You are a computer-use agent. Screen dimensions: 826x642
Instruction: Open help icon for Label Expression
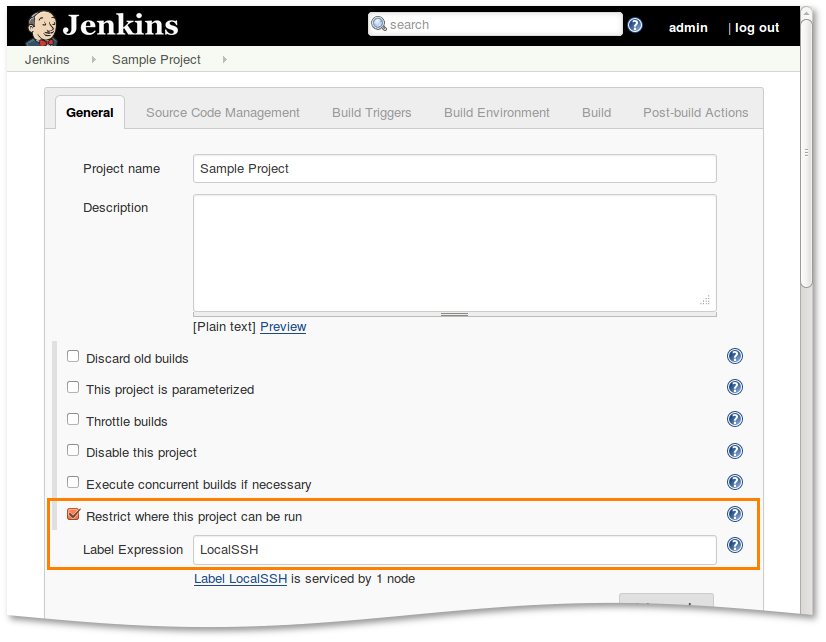point(735,546)
